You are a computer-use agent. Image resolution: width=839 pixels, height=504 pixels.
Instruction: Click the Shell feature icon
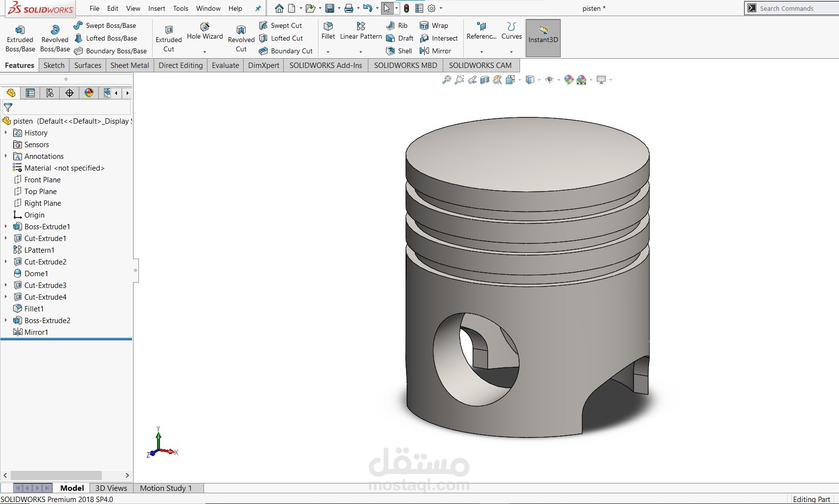click(399, 51)
